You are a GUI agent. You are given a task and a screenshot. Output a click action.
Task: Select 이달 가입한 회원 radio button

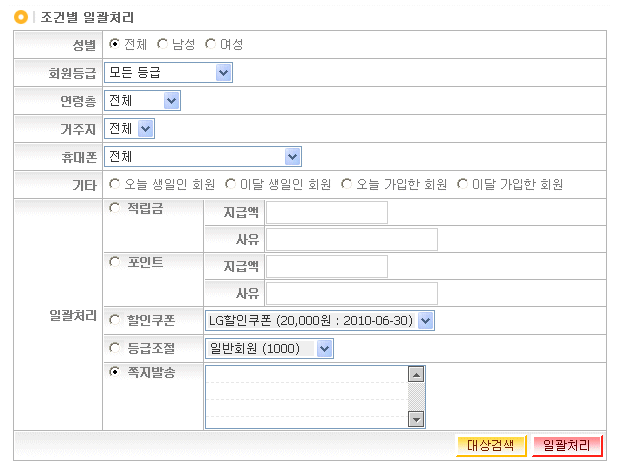463,184
